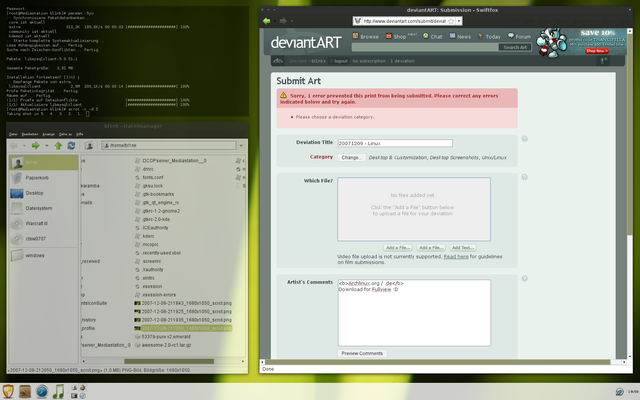Click home folder icon in Dateimanager toolbar
Screen dimensions: 640x400
click(89, 146)
